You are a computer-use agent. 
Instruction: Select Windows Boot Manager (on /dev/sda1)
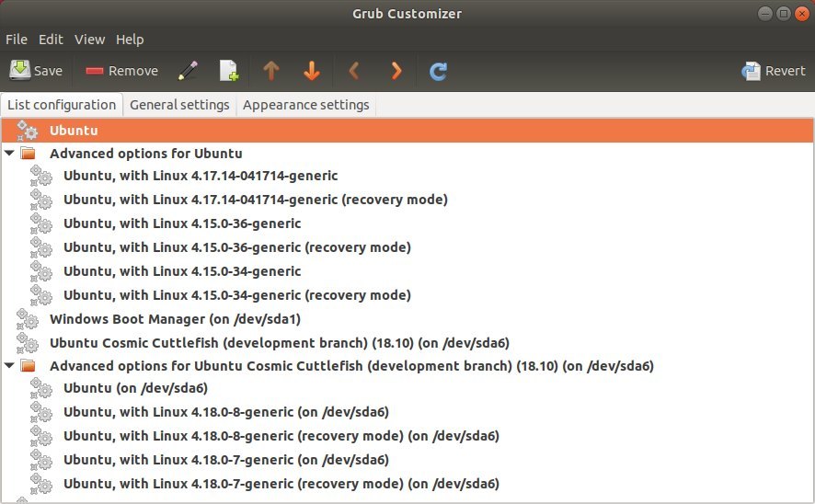(x=407, y=319)
